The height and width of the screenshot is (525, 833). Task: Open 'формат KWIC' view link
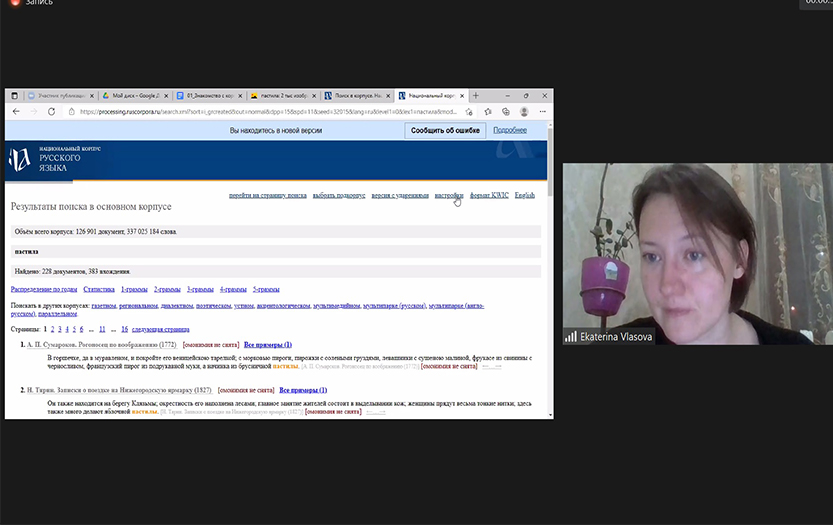point(489,195)
